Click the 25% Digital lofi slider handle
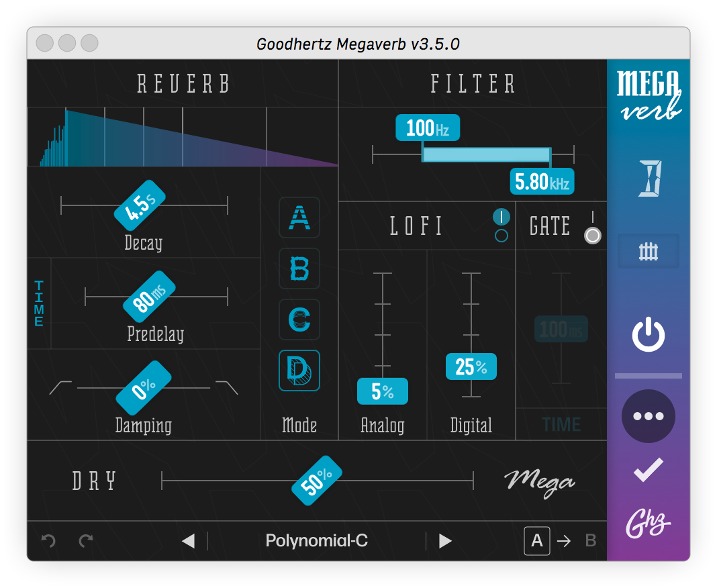The height and width of the screenshot is (588, 717). click(x=471, y=366)
